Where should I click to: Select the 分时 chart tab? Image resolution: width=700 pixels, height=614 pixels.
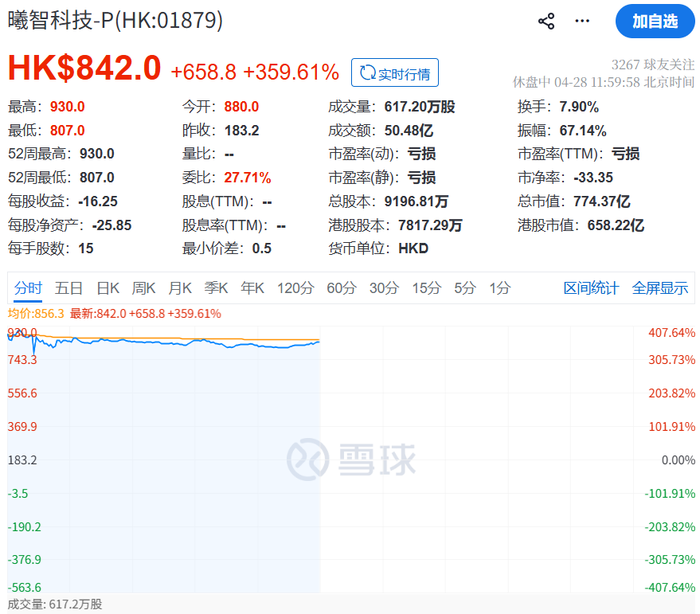pyautogui.click(x=28, y=288)
